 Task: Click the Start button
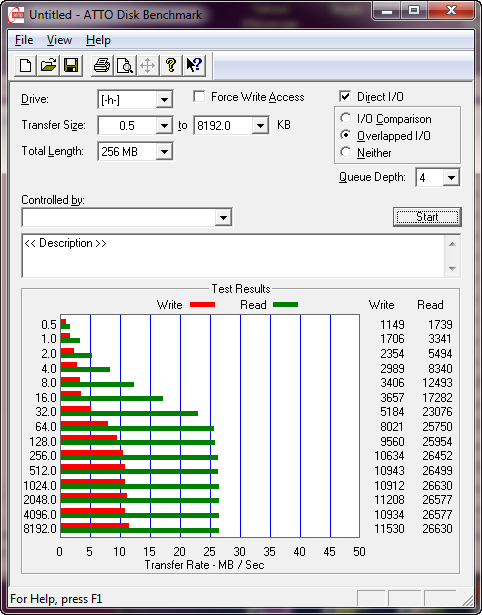coord(427,217)
